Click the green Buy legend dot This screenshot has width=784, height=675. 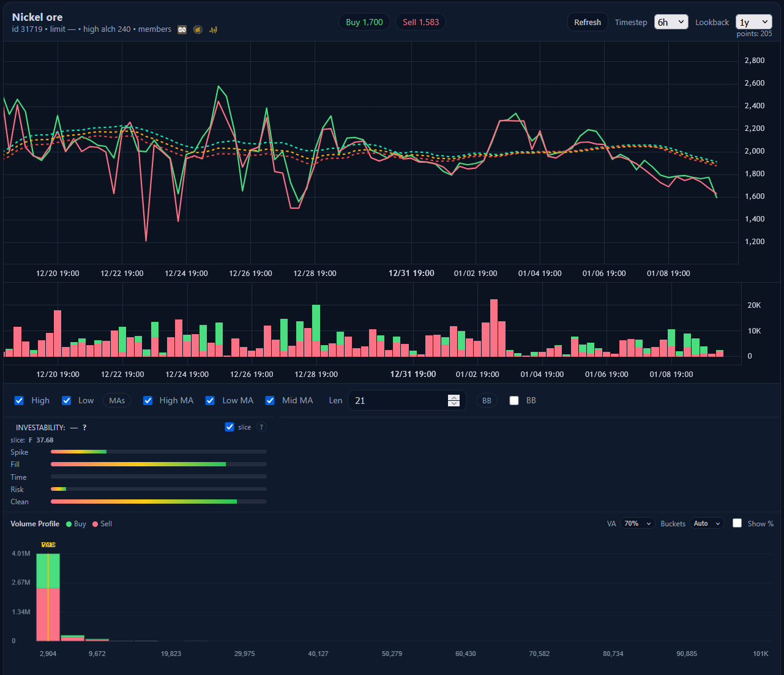(x=69, y=524)
